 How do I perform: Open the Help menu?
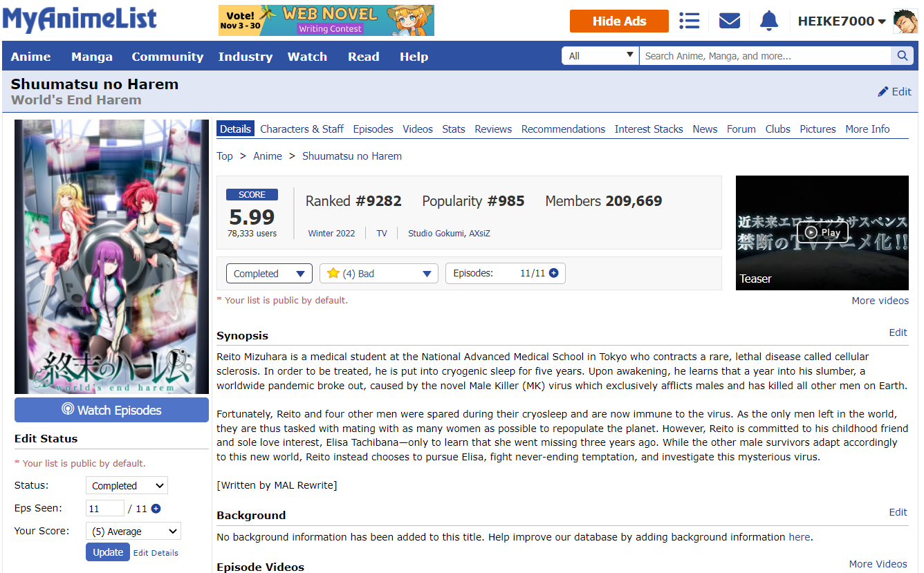coord(414,57)
